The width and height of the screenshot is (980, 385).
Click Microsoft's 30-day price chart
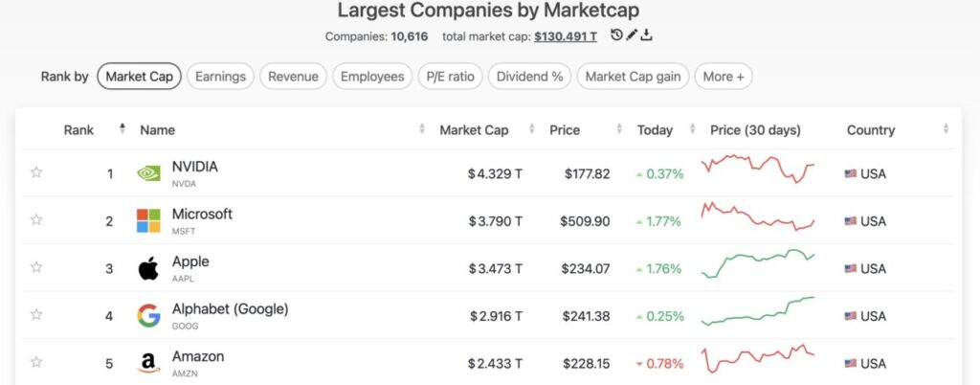[757, 215]
